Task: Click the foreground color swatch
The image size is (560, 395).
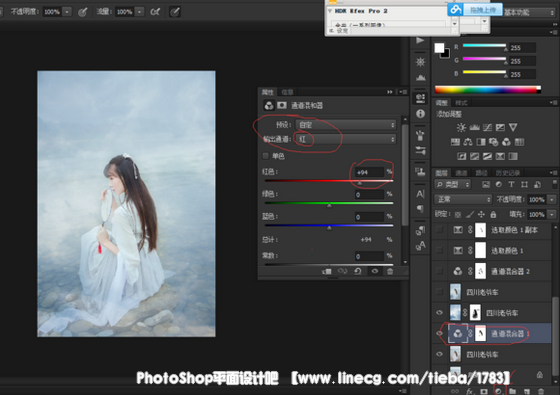Action: click(439, 48)
